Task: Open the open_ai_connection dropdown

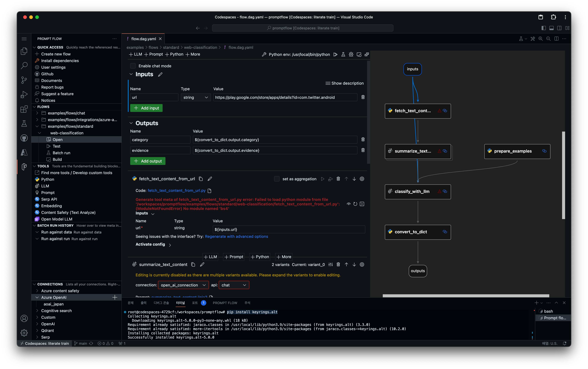Action: tap(183, 285)
